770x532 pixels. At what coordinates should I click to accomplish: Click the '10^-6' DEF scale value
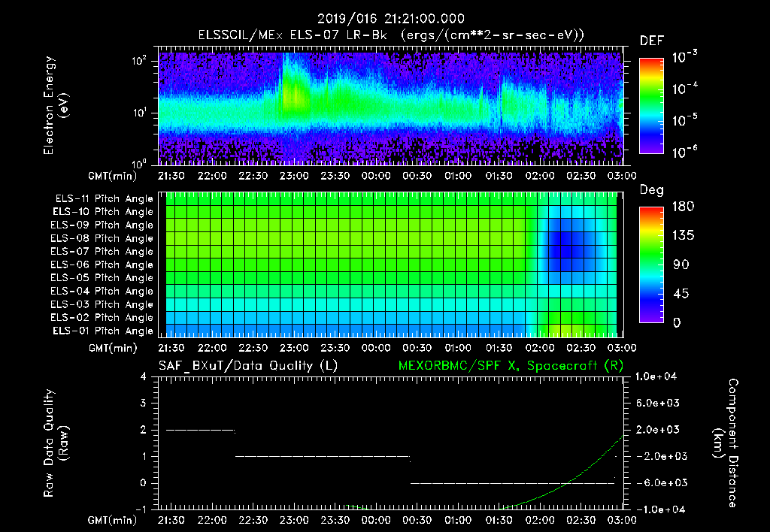[684, 152]
